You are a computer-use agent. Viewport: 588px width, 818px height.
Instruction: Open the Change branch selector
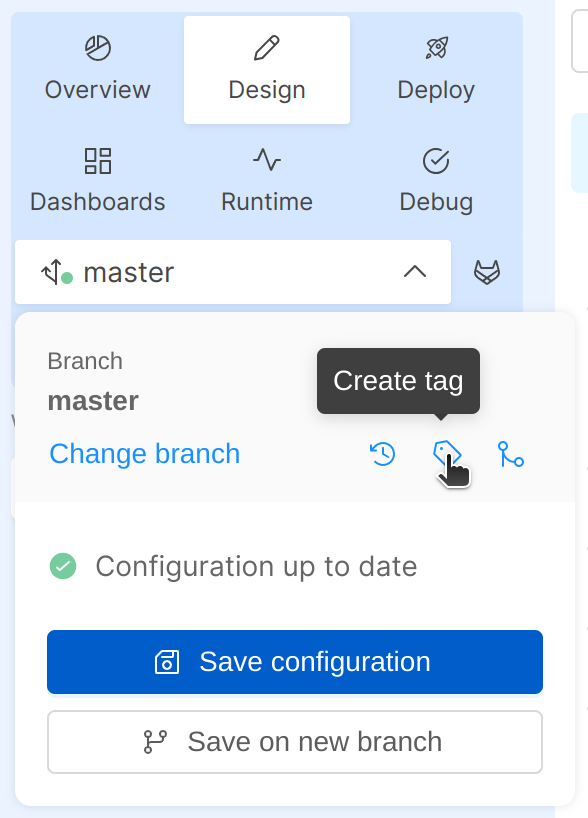pyautogui.click(x=144, y=454)
